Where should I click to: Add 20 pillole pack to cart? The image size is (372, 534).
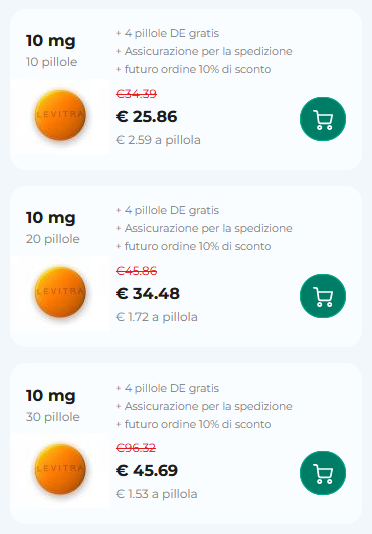pyautogui.click(x=323, y=296)
